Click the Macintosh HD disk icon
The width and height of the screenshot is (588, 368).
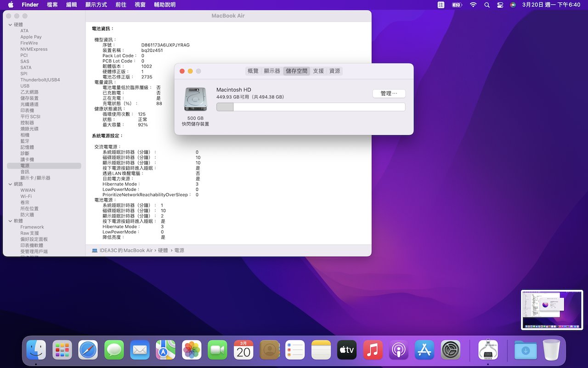[x=195, y=99]
